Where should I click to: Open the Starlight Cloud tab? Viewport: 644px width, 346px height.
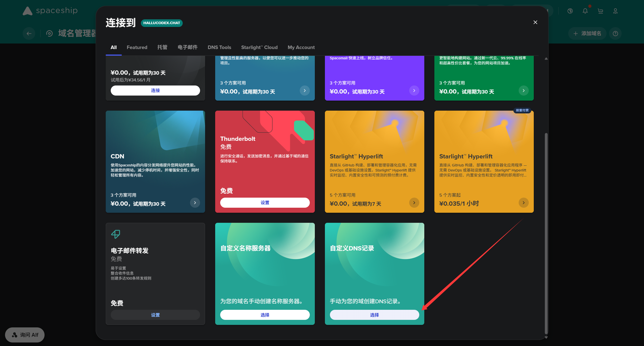259,47
